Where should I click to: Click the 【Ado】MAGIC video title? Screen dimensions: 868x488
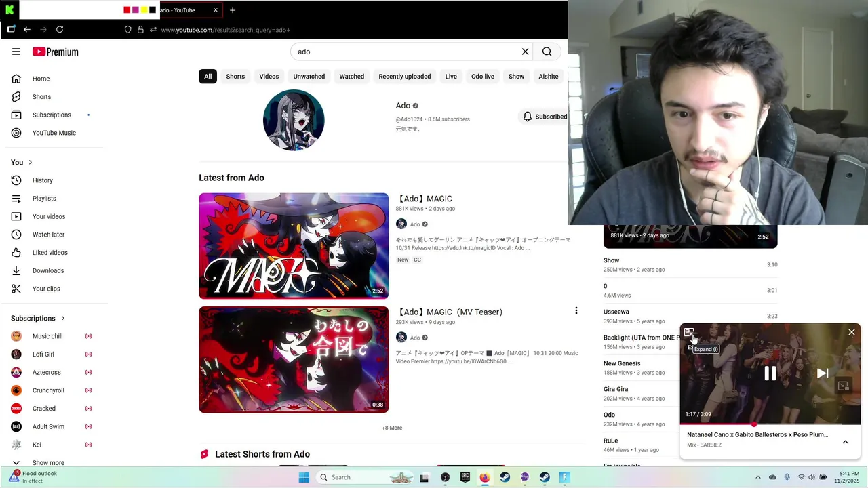click(x=425, y=199)
